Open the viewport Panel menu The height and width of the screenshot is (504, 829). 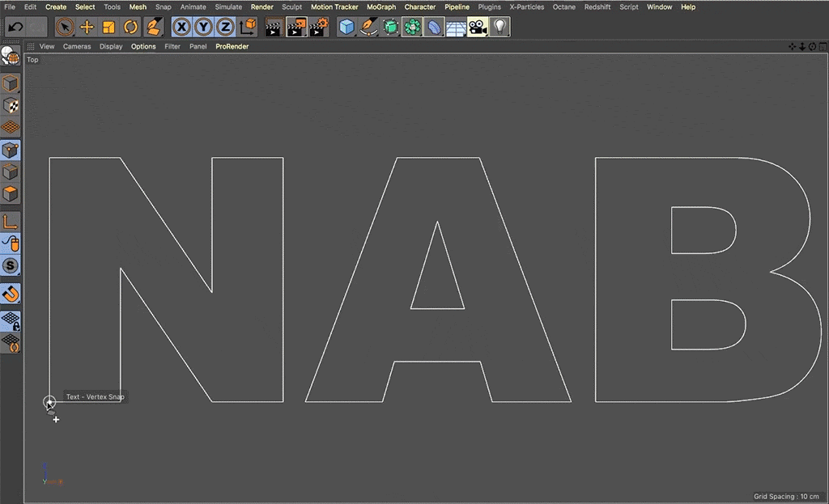click(198, 46)
